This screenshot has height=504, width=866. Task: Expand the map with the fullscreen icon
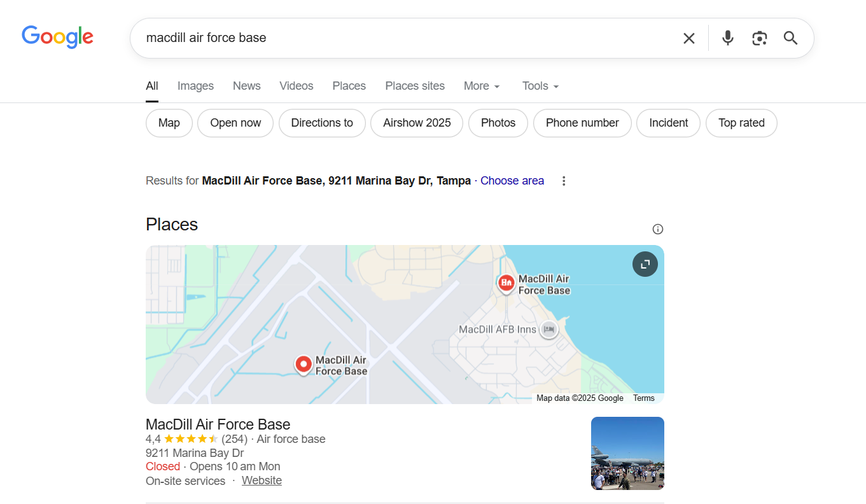[x=645, y=264]
